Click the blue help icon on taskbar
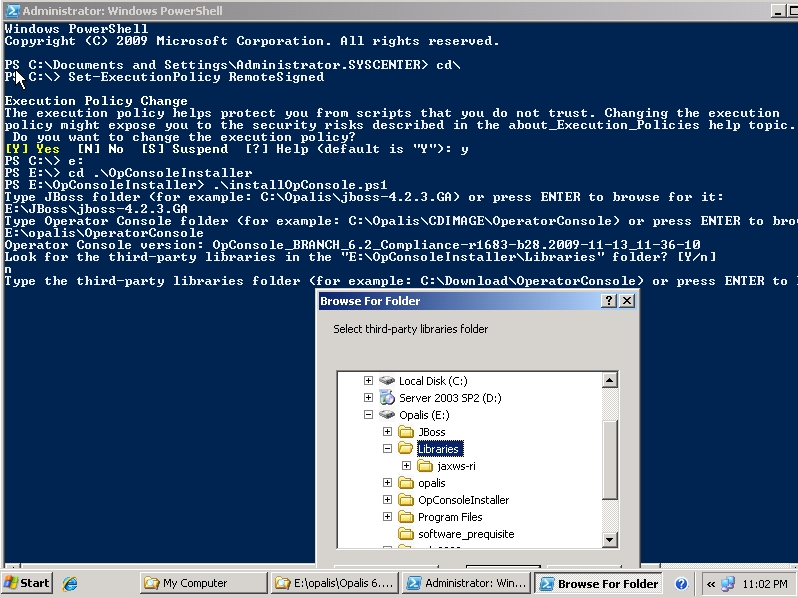Screen dimensions: 798x598 (681, 584)
